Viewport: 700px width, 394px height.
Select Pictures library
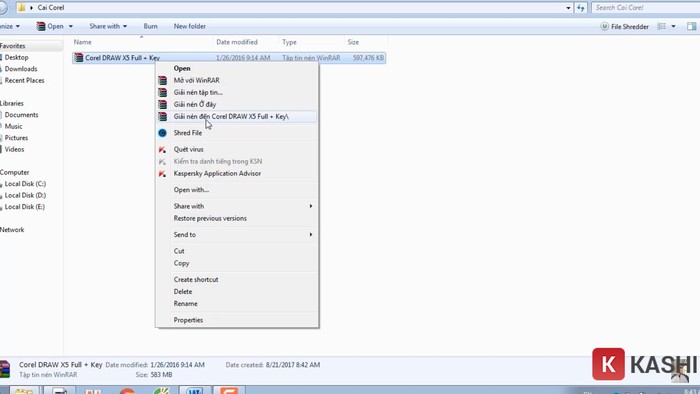16,138
